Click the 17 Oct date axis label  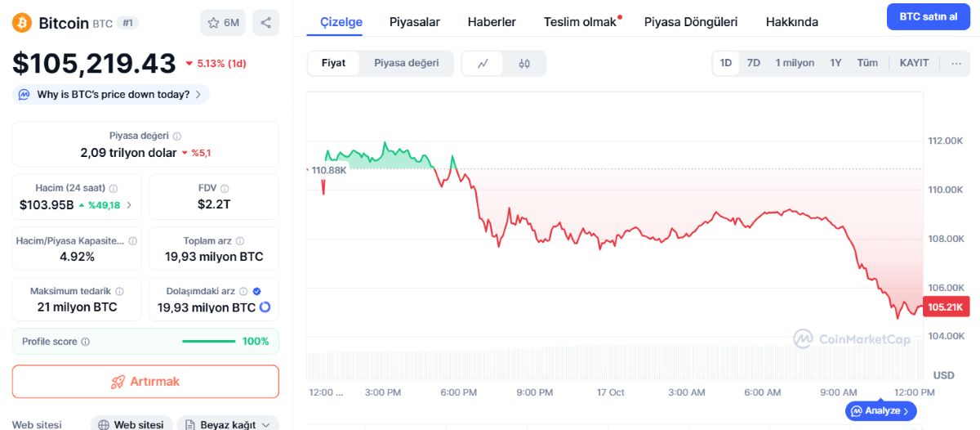click(x=610, y=392)
